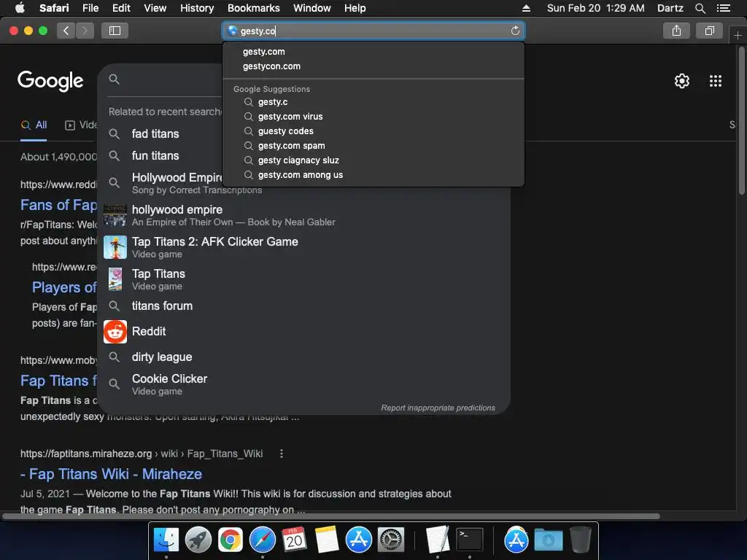Pick 'Cookie Clicker' video game suggestion
This screenshot has height=560, width=747.
coord(304,384)
